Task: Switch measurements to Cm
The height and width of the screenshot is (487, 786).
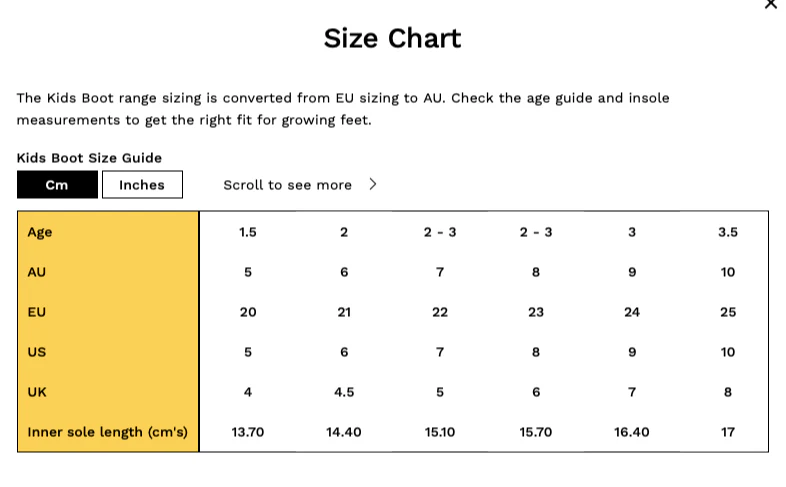Action: click(57, 185)
